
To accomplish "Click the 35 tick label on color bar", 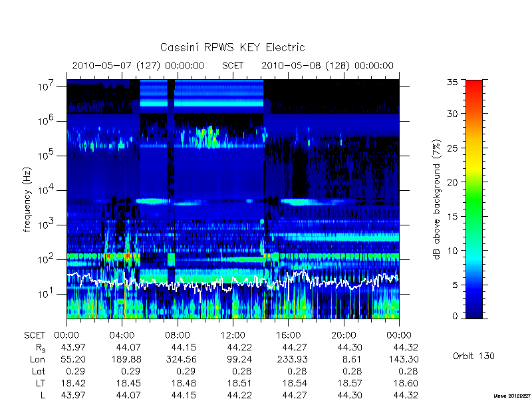I will pos(452,82).
